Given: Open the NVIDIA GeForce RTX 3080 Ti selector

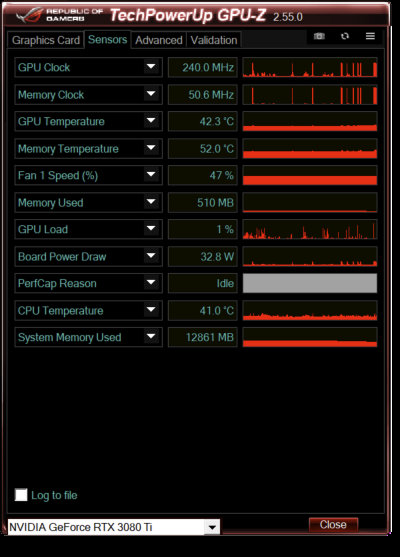Looking at the screenshot, I should click(114, 527).
